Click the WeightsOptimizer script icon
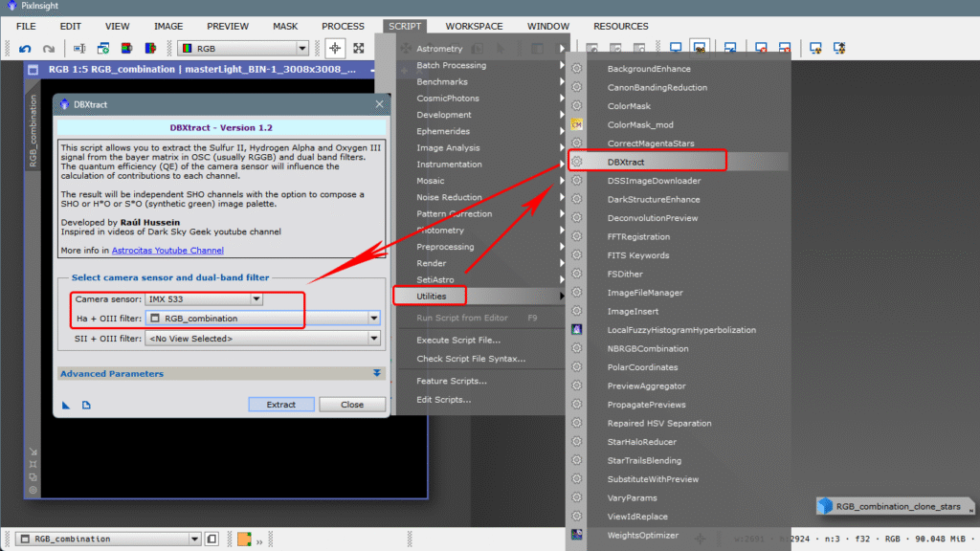 [x=577, y=535]
